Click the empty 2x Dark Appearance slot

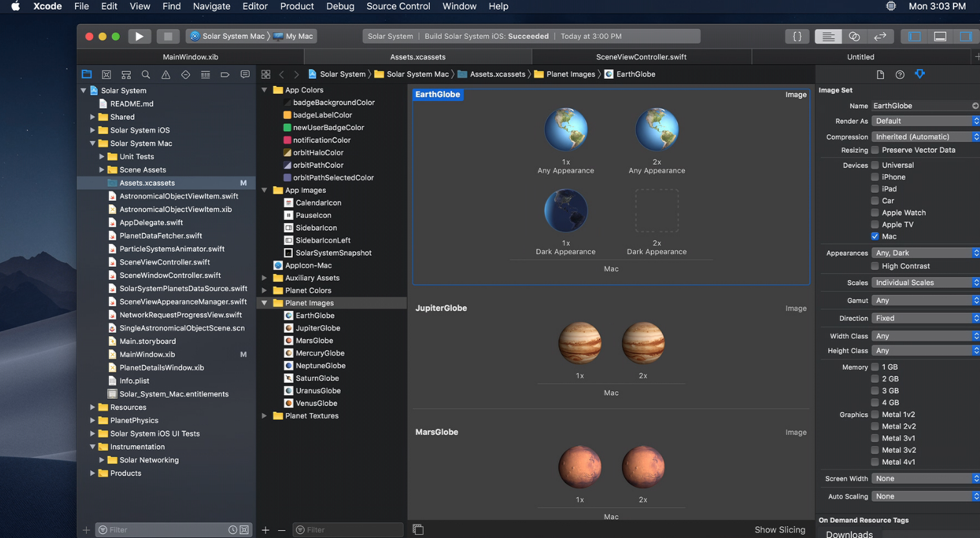(657, 211)
